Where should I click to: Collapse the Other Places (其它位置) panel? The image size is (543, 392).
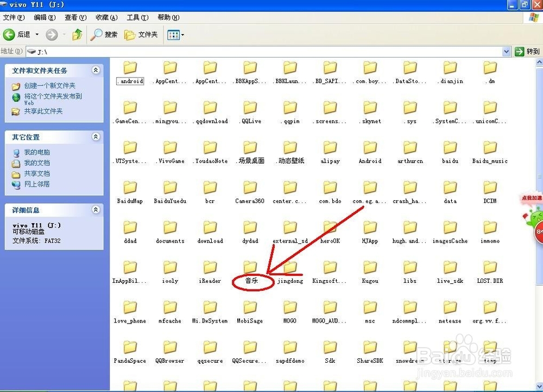point(96,137)
